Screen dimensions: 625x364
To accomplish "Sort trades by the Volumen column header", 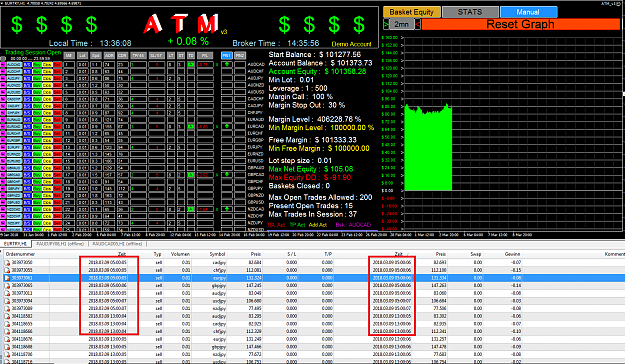I will (181, 254).
